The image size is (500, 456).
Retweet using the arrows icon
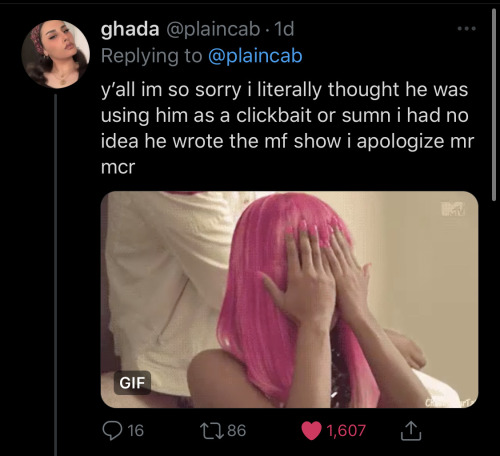click(x=211, y=430)
